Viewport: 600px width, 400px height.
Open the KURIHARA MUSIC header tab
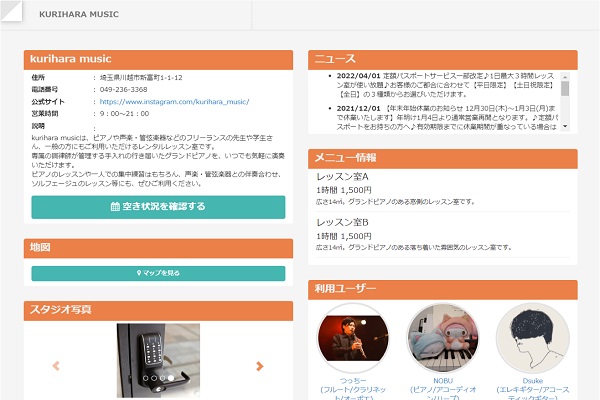pyautogui.click(x=79, y=15)
